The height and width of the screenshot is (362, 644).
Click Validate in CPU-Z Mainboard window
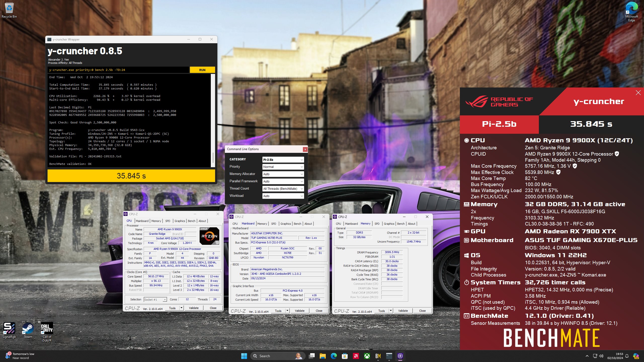[300, 311]
